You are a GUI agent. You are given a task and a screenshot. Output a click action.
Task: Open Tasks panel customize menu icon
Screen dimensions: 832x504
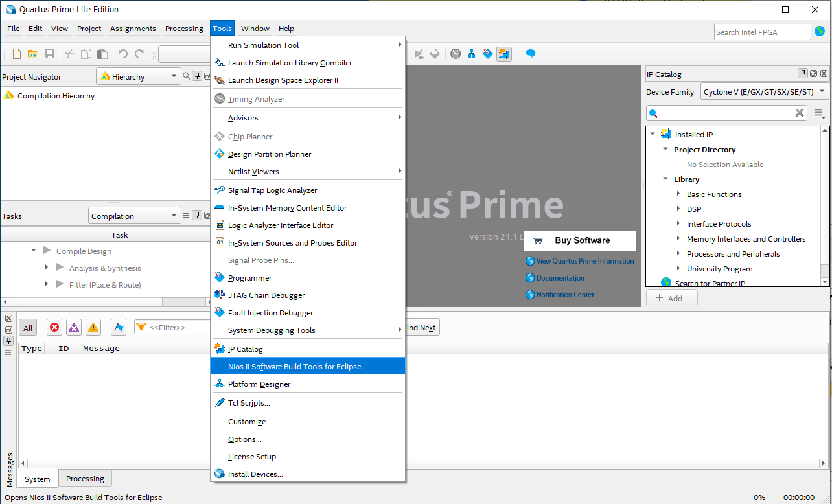coord(187,216)
